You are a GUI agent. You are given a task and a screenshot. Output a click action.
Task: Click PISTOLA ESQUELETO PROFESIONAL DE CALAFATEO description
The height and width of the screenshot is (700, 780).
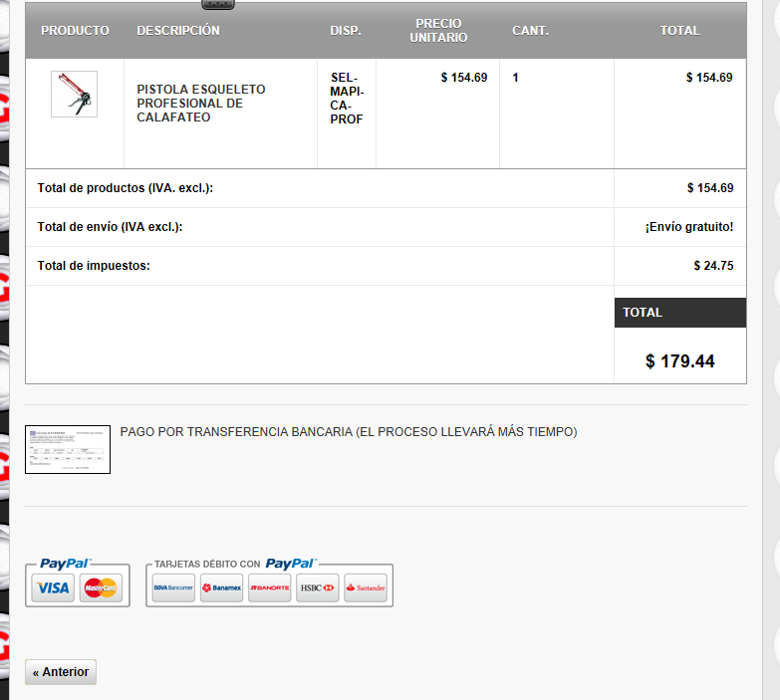(x=201, y=104)
